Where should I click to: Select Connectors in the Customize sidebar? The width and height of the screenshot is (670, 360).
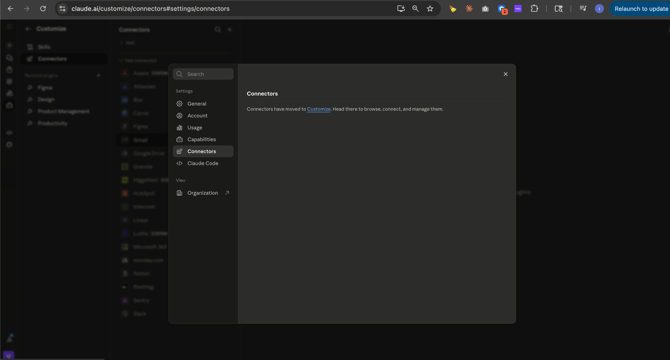click(64, 59)
